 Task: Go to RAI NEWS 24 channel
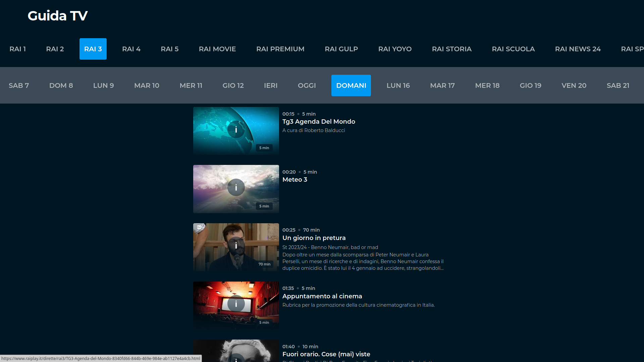(578, 49)
